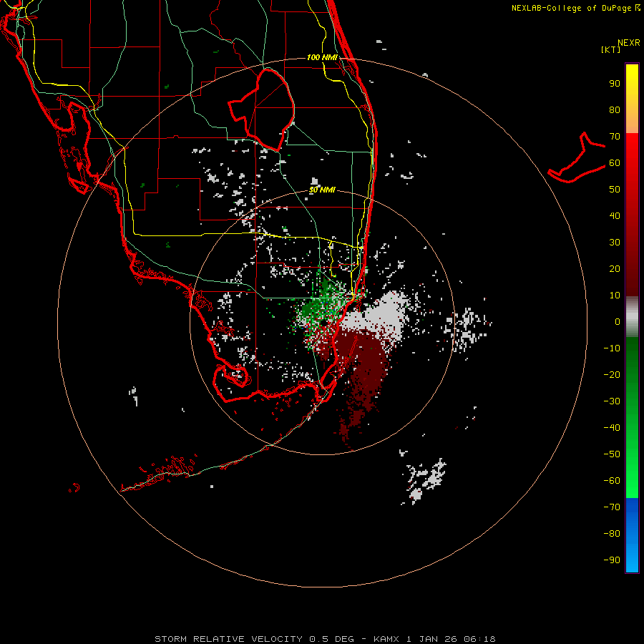Click the Lake Okeechobee outline on the map

pyautogui.click(x=262, y=109)
